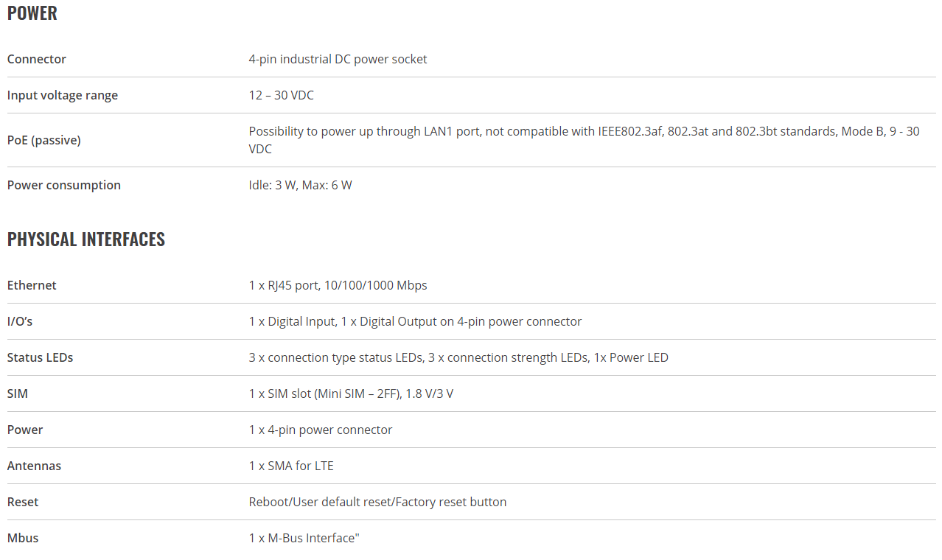The height and width of the screenshot is (560, 942).
Task: Click the Reboot/Factory reset button description
Action: click(x=378, y=502)
